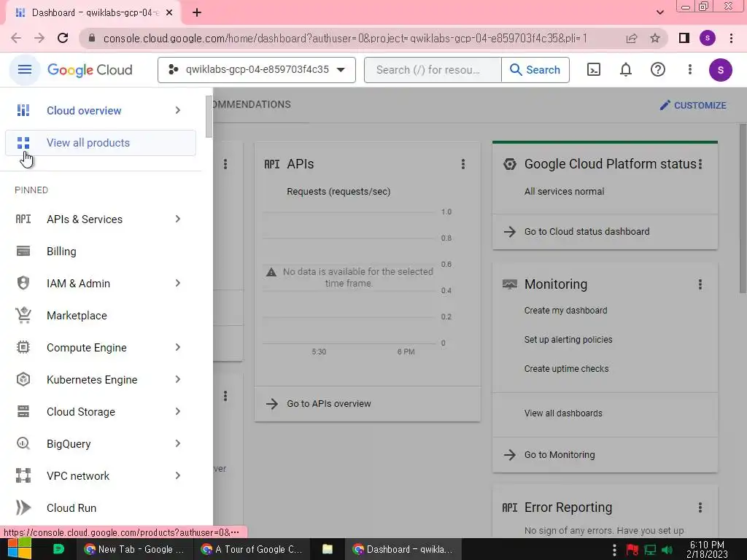Click the browser address bar URL

point(345,38)
